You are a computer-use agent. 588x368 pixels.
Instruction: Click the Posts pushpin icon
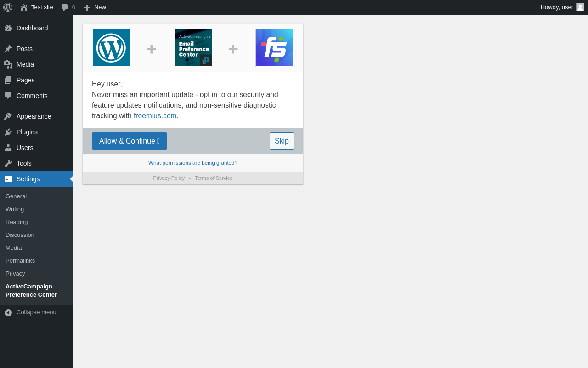8,49
